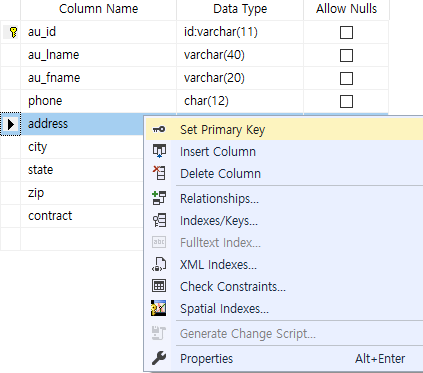The width and height of the screenshot is (423, 373).
Task: Click the Set Primary Key key icon
Action: coord(159,129)
